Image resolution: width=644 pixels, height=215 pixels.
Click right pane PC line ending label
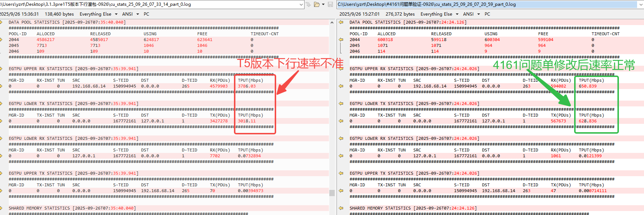click(x=487, y=14)
